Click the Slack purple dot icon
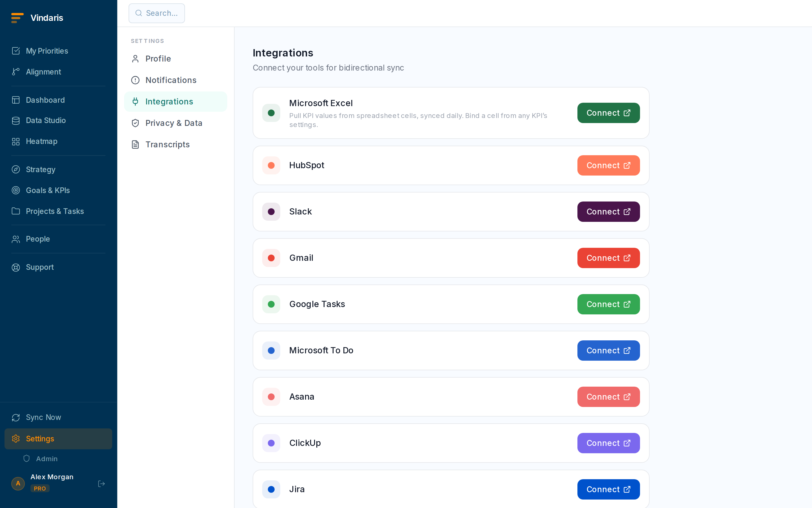 point(271,212)
